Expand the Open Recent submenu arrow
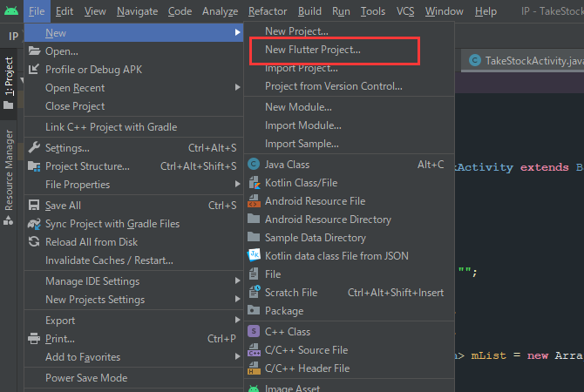 [x=237, y=87]
